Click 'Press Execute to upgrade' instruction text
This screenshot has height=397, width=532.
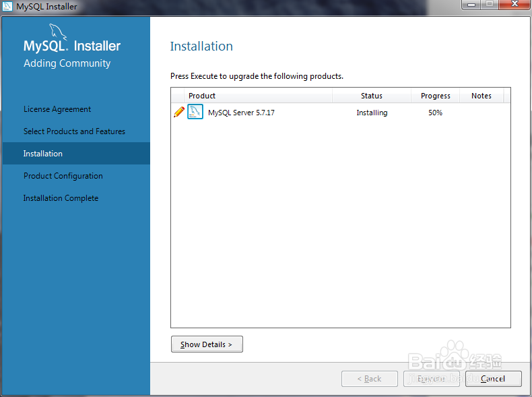[257, 76]
